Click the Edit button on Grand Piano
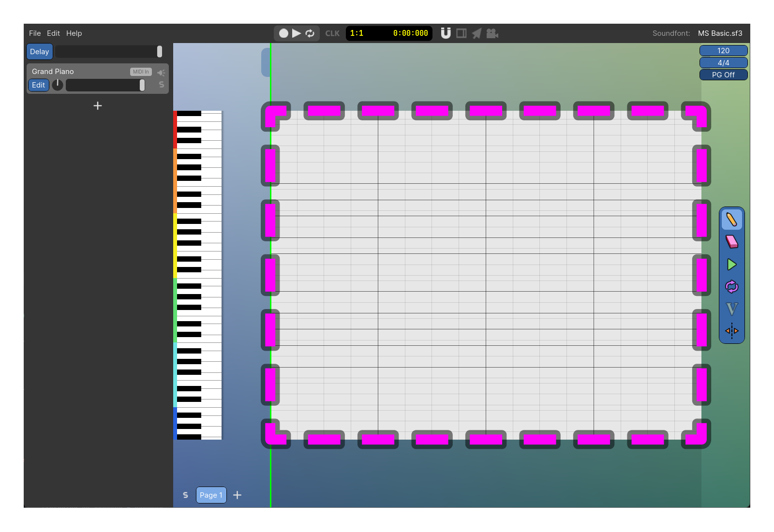The height and width of the screenshot is (532, 774). [x=38, y=85]
